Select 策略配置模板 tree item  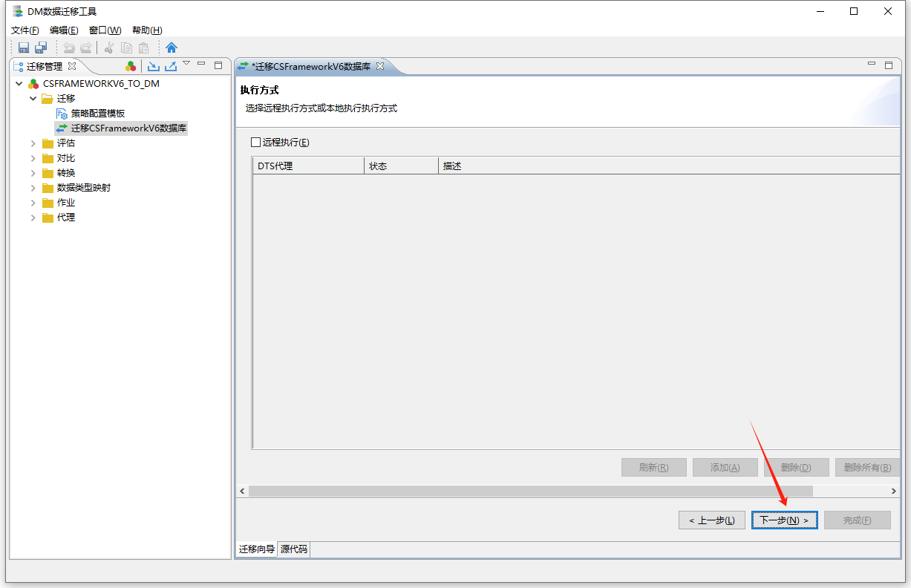[98, 114]
